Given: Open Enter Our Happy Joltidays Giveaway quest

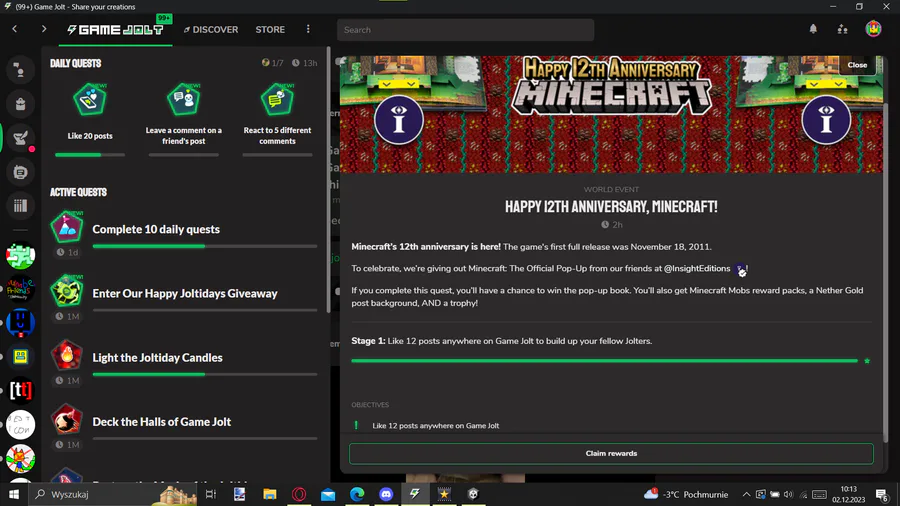Looking at the screenshot, I should [x=185, y=293].
